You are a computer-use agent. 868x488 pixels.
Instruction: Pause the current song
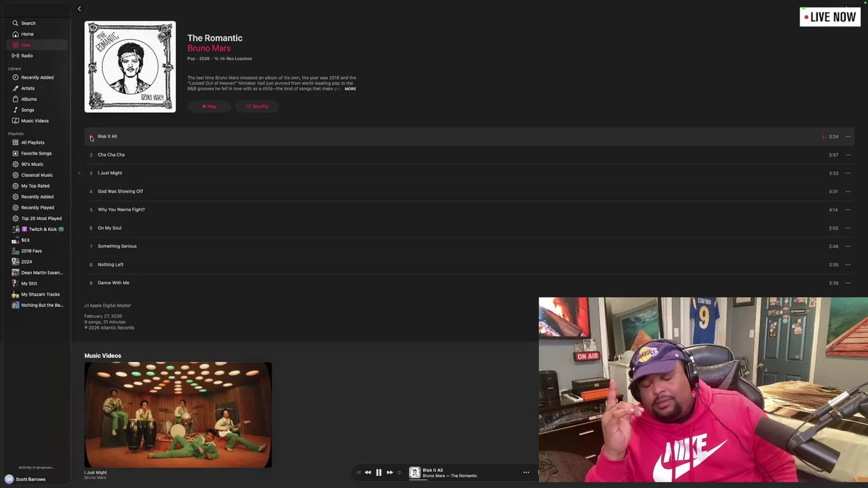(x=378, y=472)
